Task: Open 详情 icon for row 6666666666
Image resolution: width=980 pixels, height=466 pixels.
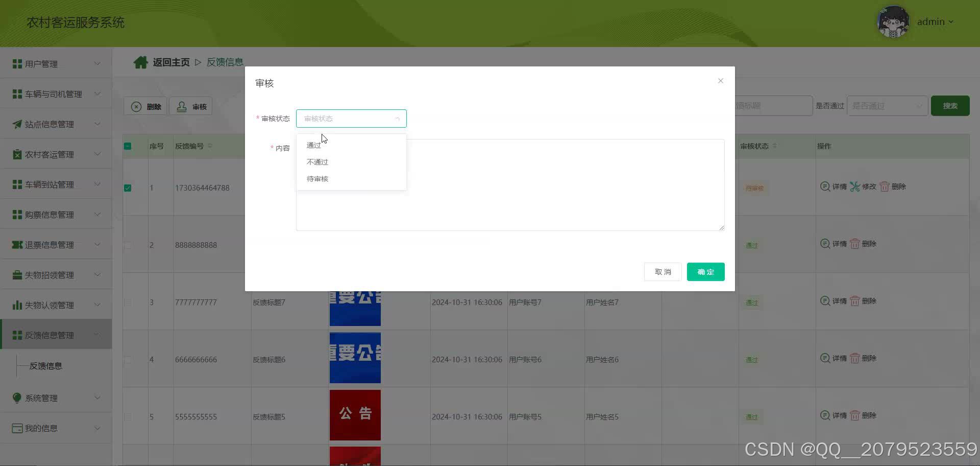Action: click(825, 358)
